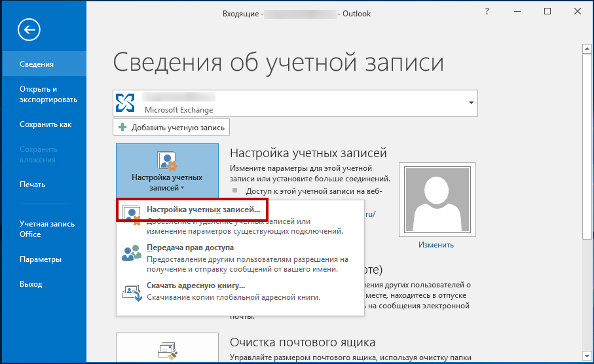Maximize the Outlook window
The image size is (594, 364).
tap(548, 11)
